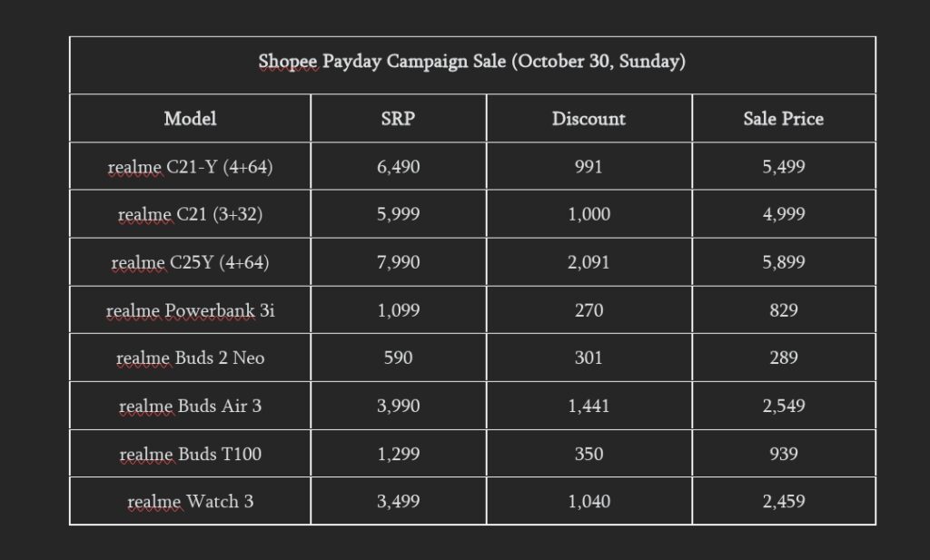
Task: Click the realme Powerbank 3i cell
Action: [x=191, y=310]
